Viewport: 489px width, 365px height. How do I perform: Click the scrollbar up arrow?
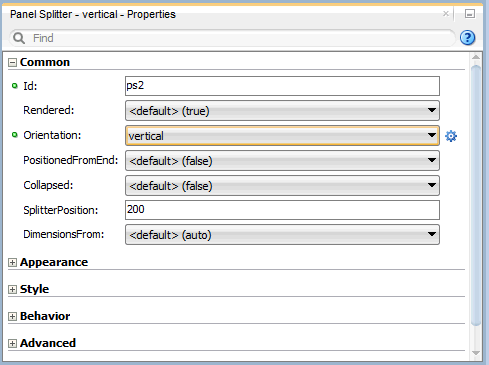476,57
